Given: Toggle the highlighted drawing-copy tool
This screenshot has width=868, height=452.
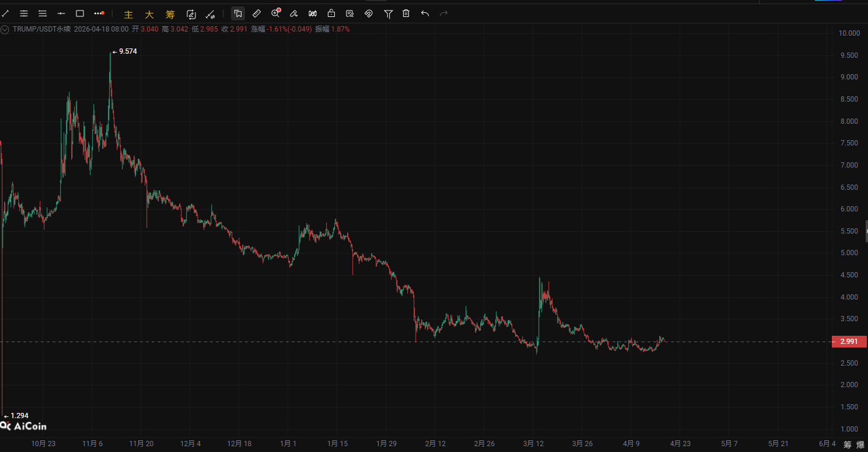Looking at the screenshot, I should (x=238, y=13).
